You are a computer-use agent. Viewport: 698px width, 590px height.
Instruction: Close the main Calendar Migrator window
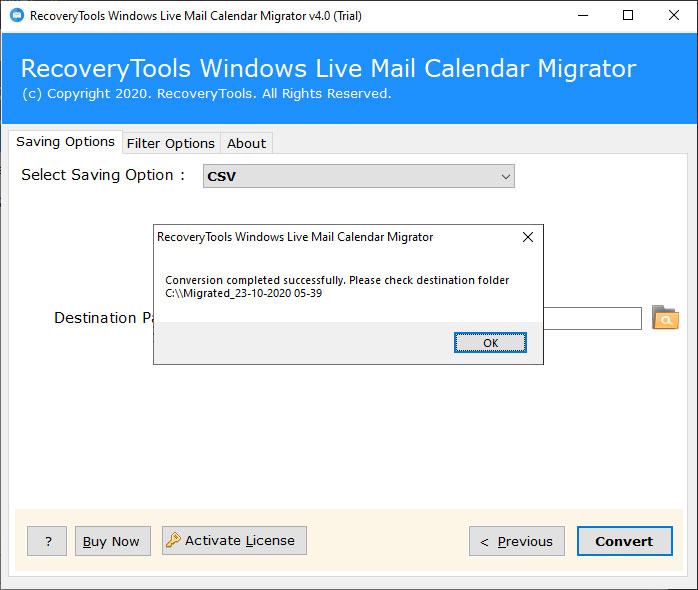674,16
